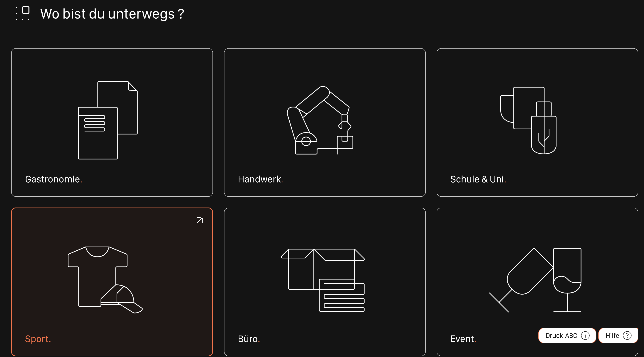Click the dotted square icon beside heading

coord(22,13)
